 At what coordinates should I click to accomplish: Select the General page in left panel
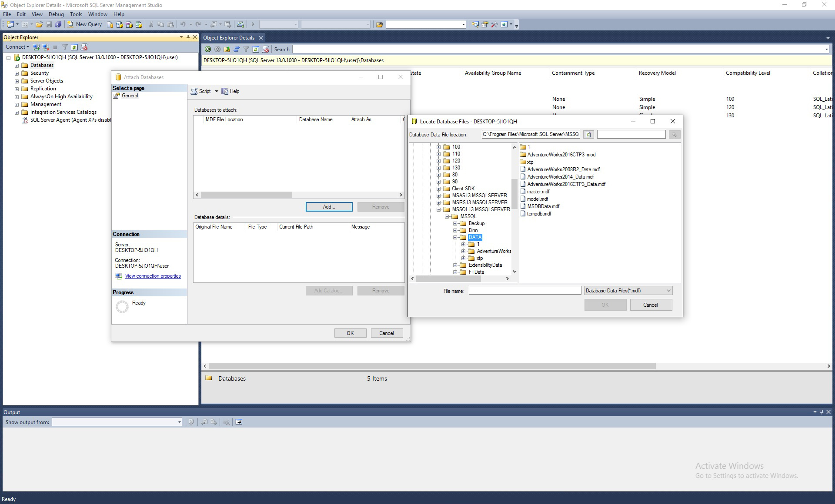[131, 95]
